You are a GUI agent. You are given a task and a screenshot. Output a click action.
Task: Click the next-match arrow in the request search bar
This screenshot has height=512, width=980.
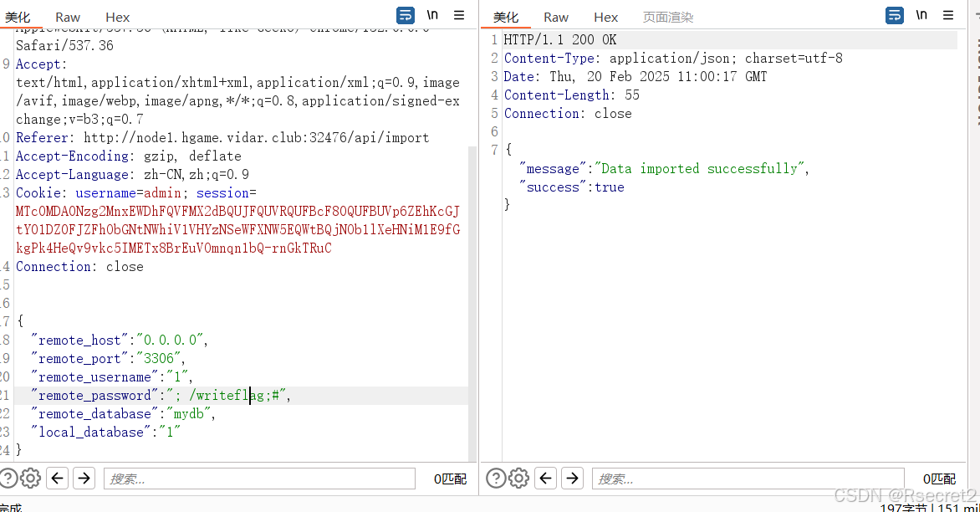84,478
